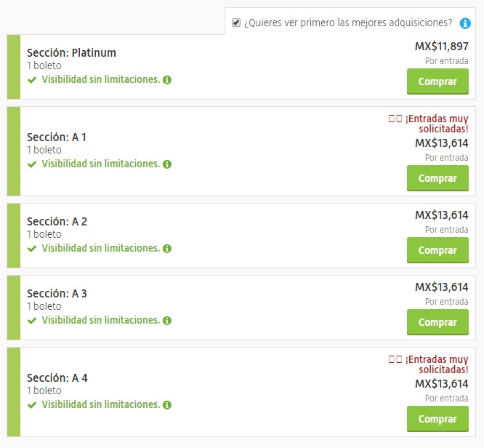This screenshot has width=484, height=448.
Task: Click green checkmark icon in A 3 listing
Action: [x=31, y=320]
